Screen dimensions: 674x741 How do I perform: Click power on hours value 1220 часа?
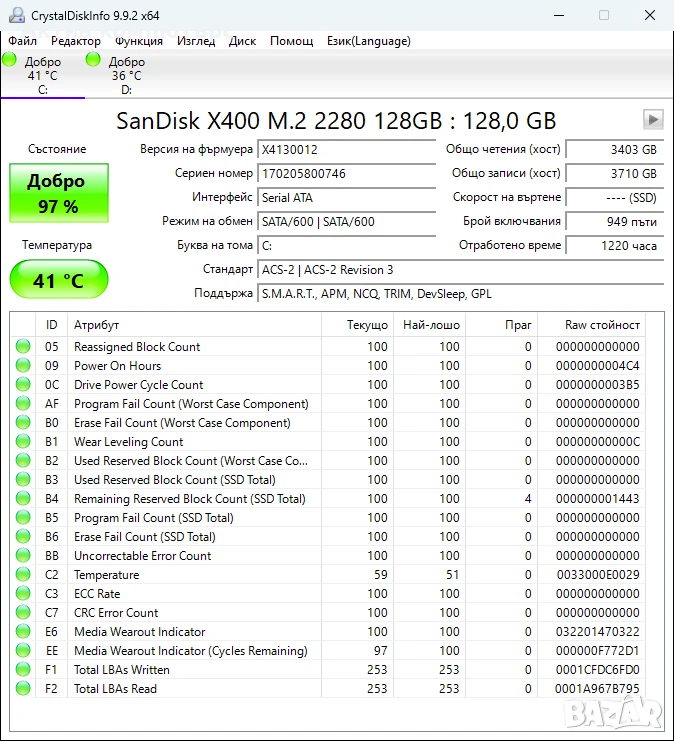[x=615, y=246]
